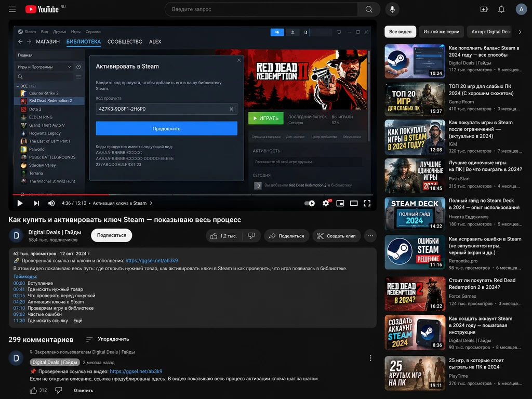Click the Steam product code field

click(x=166, y=109)
